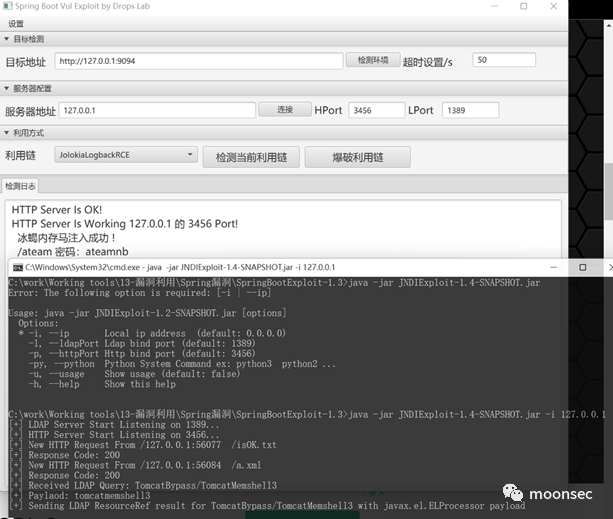Click the 检测环境 button
This screenshot has height=519, width=613.
(x=373, y=60)
